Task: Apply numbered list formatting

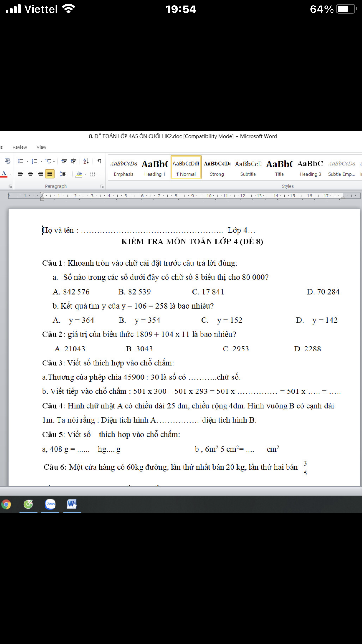Action: (x=35, y=161)
